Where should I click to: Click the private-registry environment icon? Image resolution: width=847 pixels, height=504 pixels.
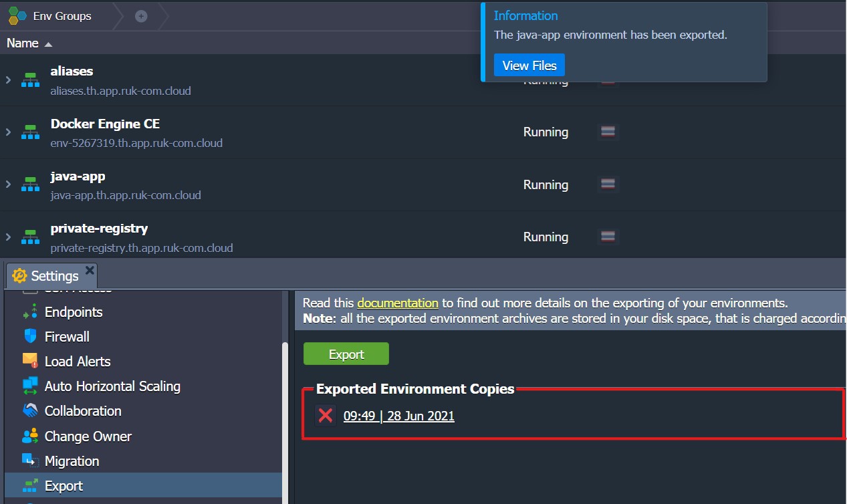pyautogui.click(x=30, y=237)
